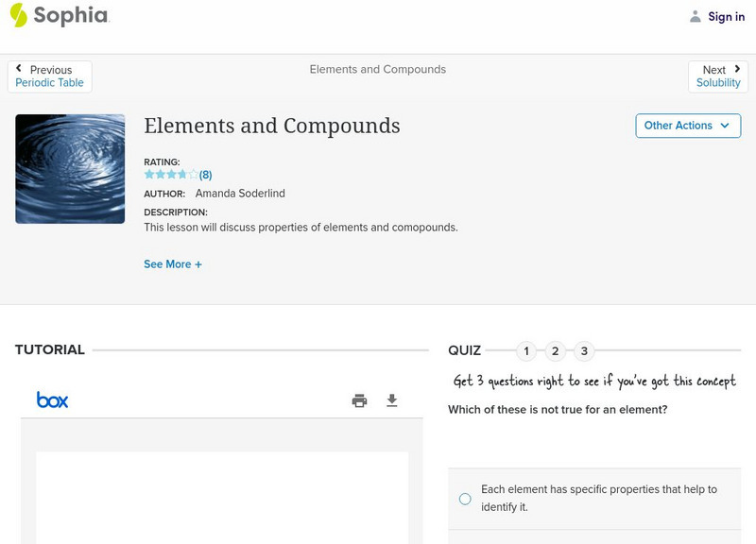The height and width of the screenshot is (544, 756).
Task: Click the Sign in link
Action: point(726,17)
